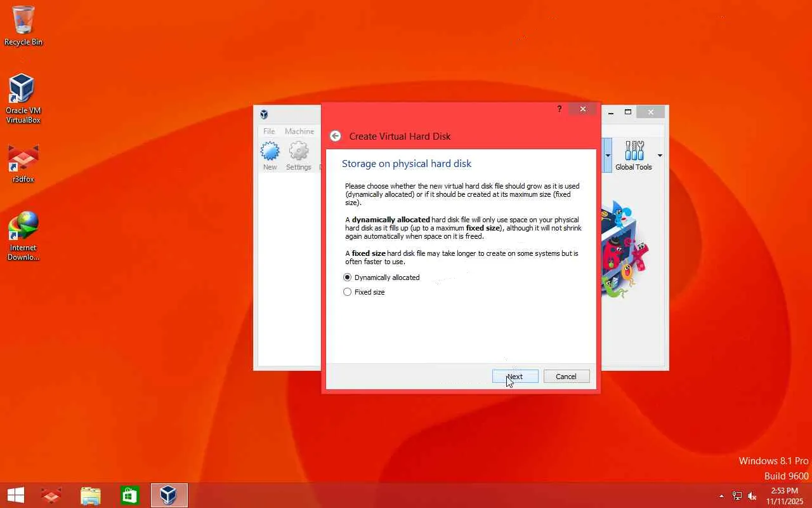Choose the Fixed size radio option

(x=364, y=292)
